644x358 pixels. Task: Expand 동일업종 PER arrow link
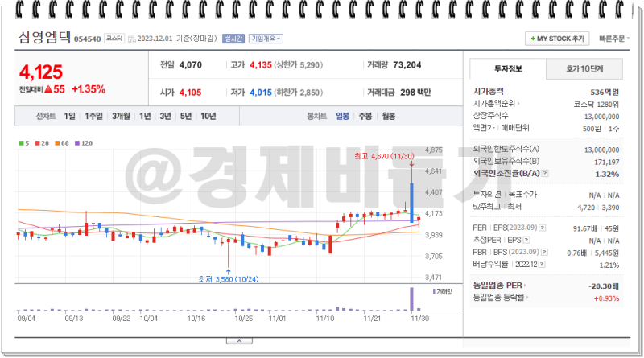point(499,286)
